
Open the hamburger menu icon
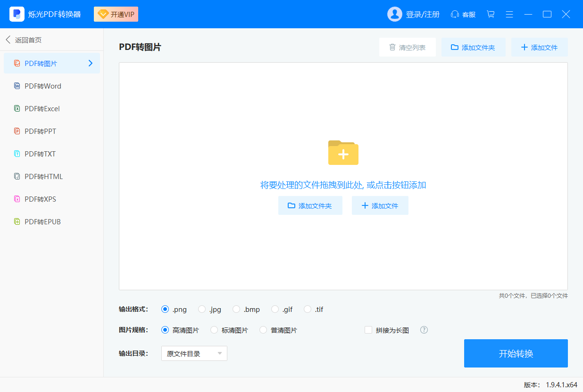[x=509, y=14]
